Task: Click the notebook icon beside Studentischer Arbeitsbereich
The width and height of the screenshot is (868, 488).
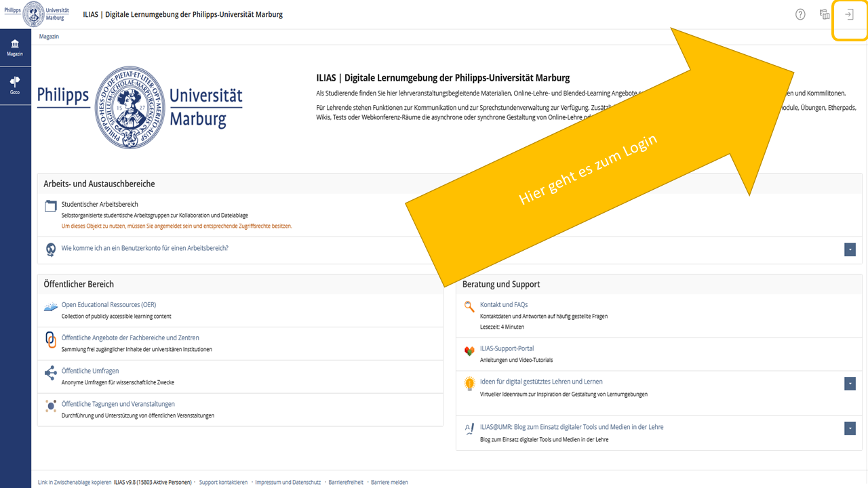Action: click(50, 203)
